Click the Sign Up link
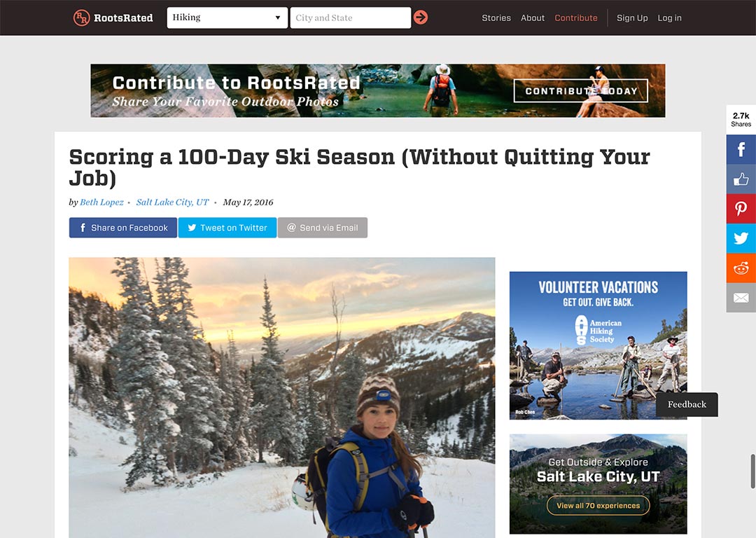 pyautogui.click(x=632, y=18)
